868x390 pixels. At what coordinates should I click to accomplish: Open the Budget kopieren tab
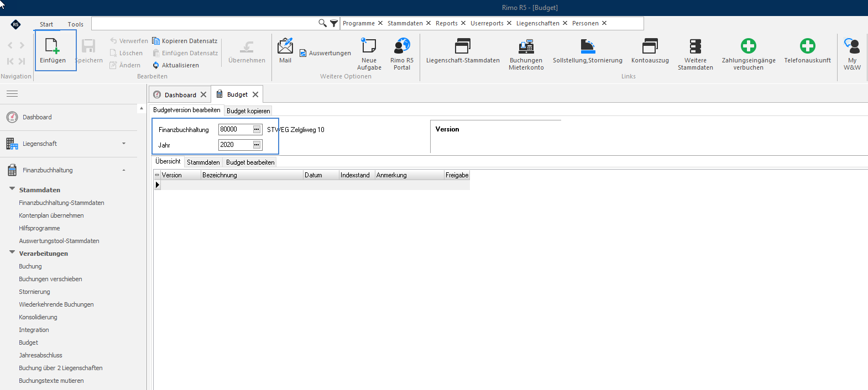[248, 111]
